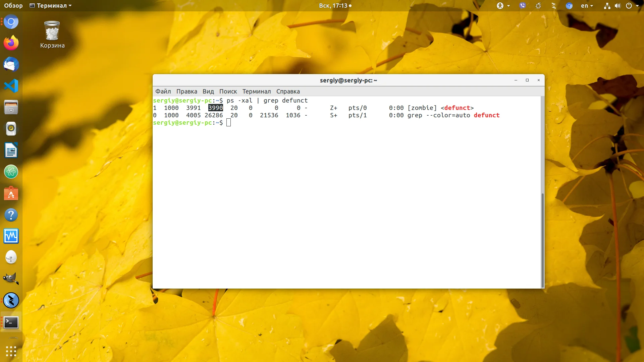This screenshot has height=362, width=644.
Task: Open the en keyboard layout dropdown
Action: [x=587, y=6]
